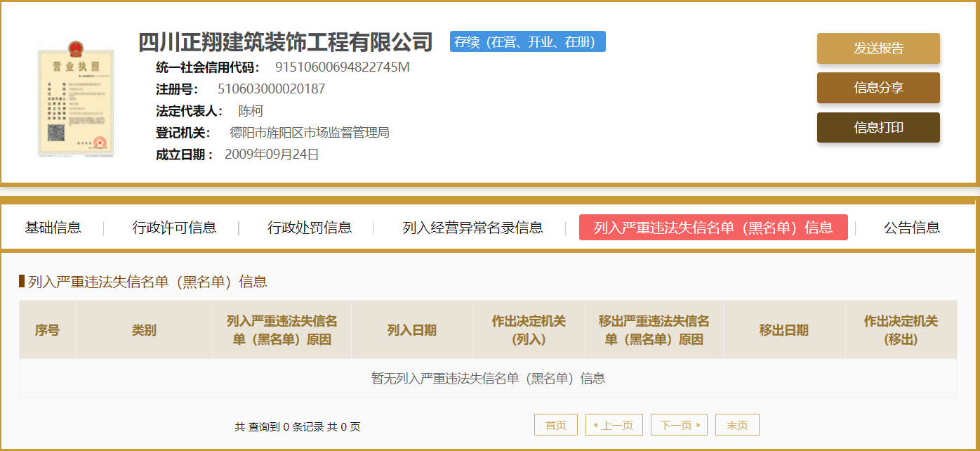Click the 列入严重违法失信名单（黑名单）原因 column header
980x451 pixels.
click(x=282, y=330)
